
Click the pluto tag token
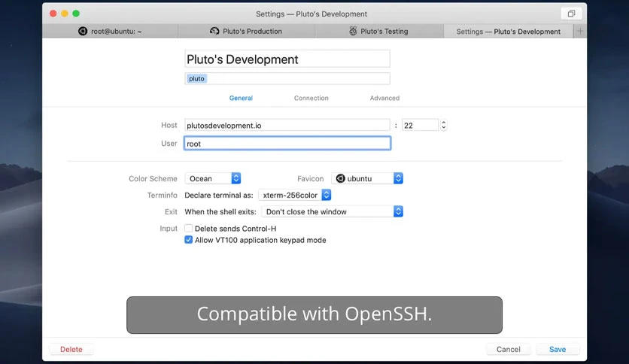(x=196, y=78)
